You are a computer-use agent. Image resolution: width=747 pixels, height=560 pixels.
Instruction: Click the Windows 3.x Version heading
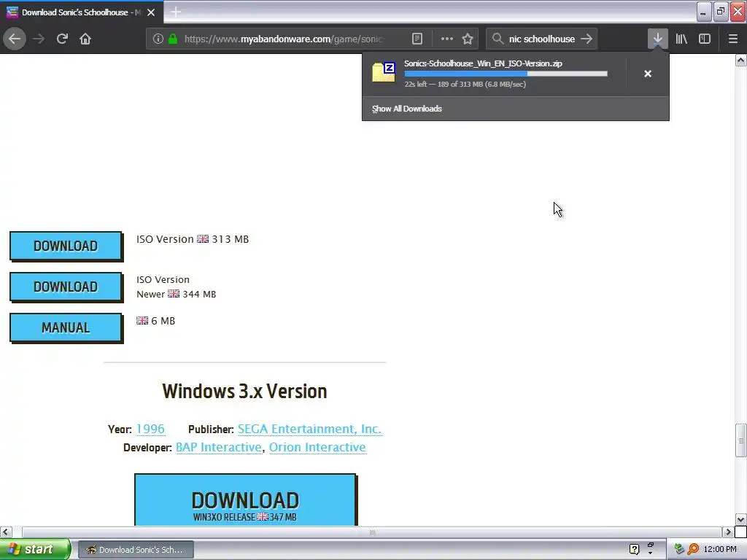[x=245, y=392]
